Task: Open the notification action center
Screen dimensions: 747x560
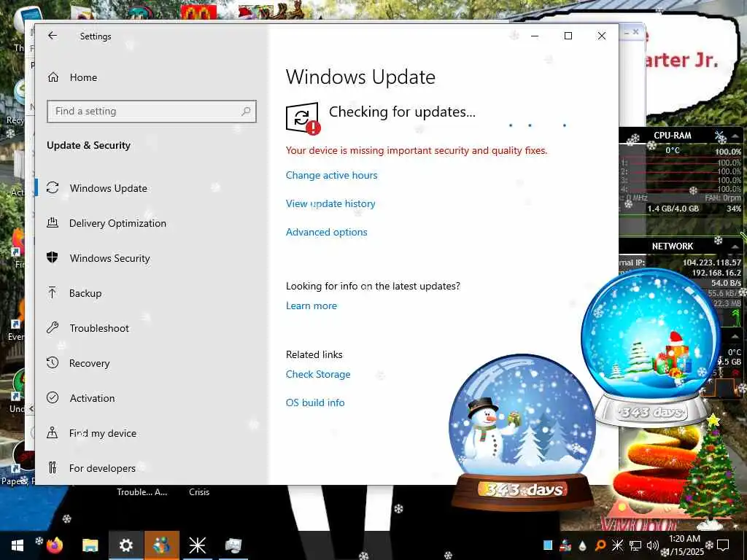Action: point(723,545)
